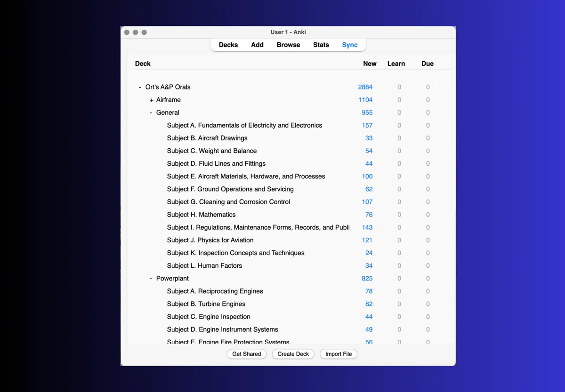Select Subject D. Fluid Lines and Fittings
This screenshot has width=565, height=392.
(x=216, y=163)
